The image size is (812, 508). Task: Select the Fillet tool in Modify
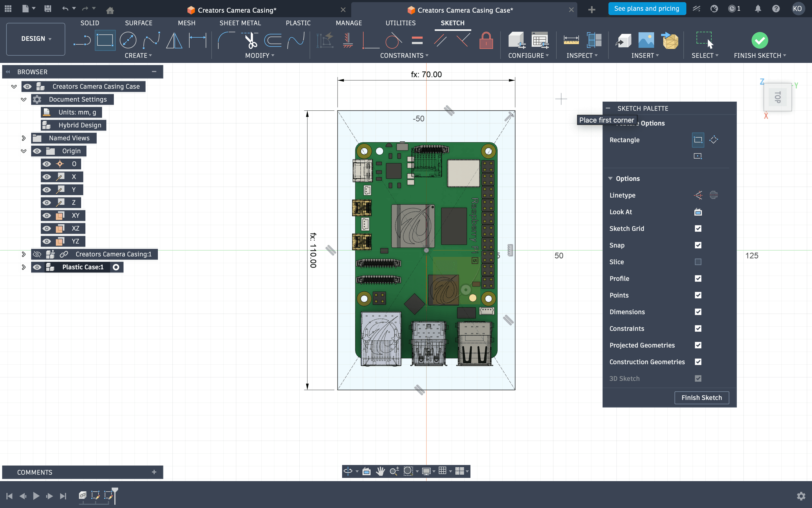(x=226, y=41)
